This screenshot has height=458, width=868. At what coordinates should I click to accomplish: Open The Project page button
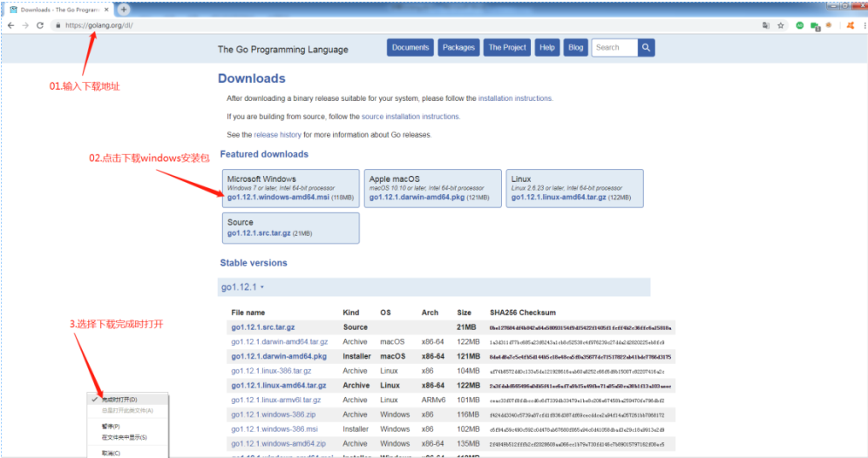(507, 48)
